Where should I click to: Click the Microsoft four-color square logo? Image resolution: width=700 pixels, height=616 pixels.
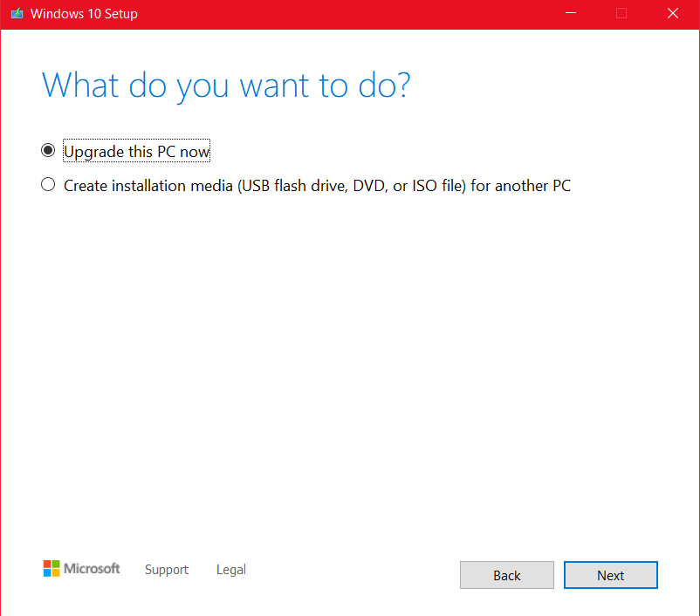(51, 569)
